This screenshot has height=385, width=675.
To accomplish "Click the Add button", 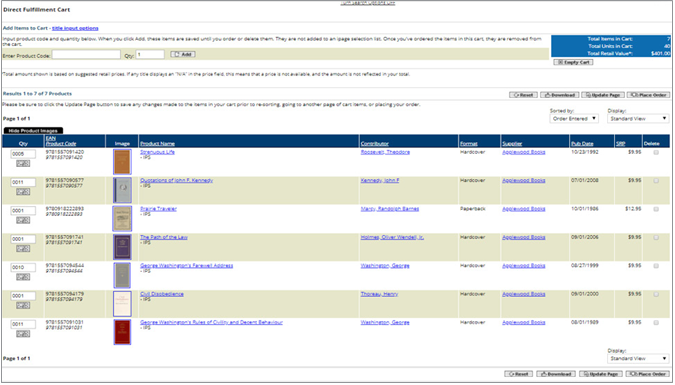I will [x=183, y=55].
